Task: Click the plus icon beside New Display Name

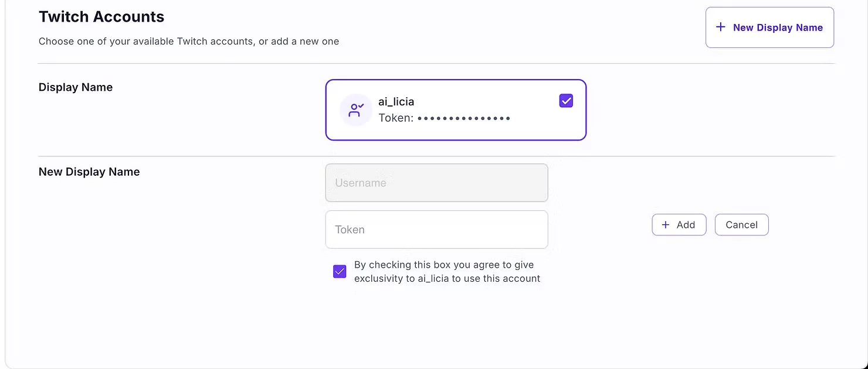Action: (x=721, y=27)
